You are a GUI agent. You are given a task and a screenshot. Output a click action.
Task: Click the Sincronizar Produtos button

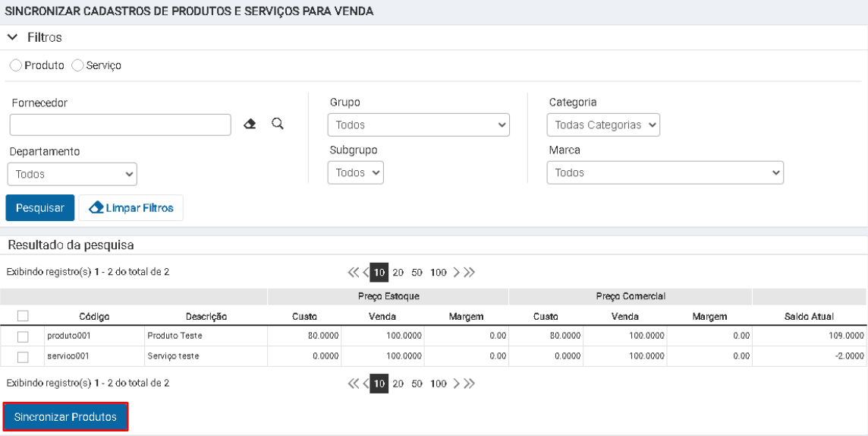(66, 416)
